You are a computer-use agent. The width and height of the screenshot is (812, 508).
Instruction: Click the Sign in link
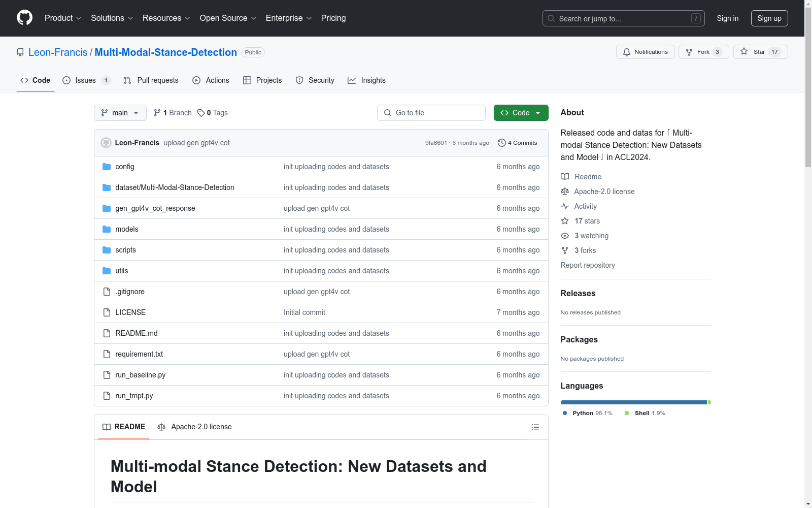click(x=728, y=18)
